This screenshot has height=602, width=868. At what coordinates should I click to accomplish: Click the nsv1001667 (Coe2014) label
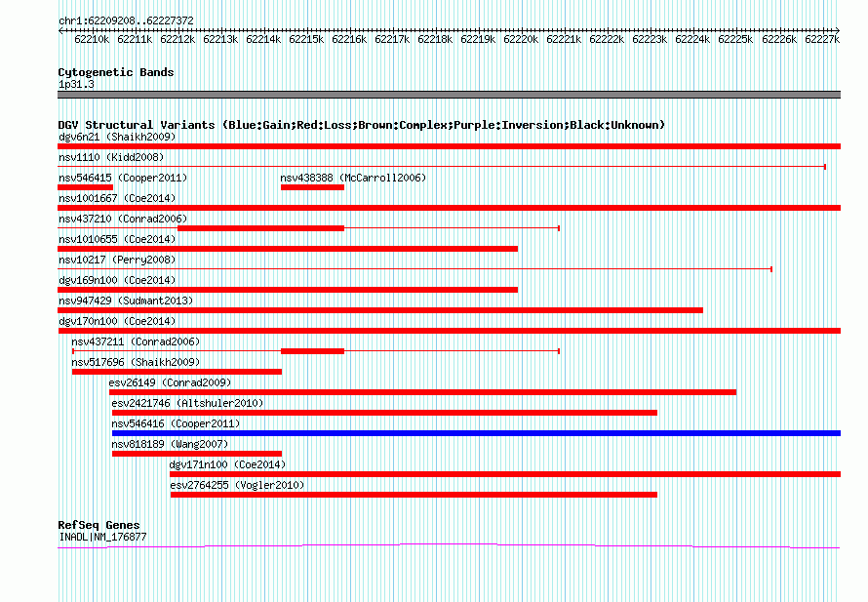(117, 198)
